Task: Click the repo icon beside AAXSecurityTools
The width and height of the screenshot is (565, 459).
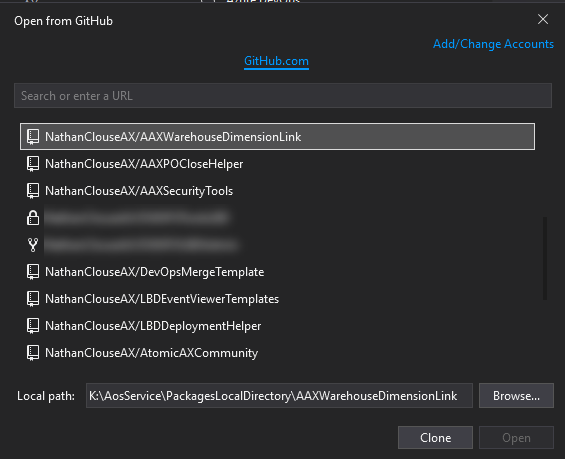Action: pos(33,191)
